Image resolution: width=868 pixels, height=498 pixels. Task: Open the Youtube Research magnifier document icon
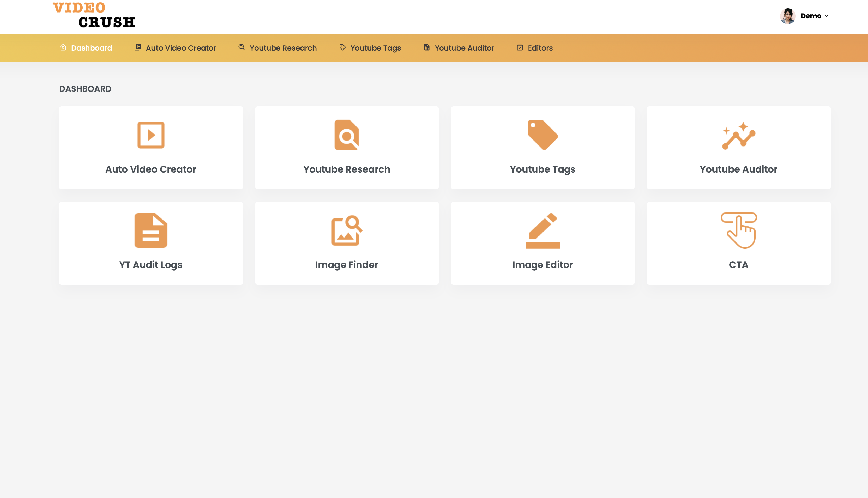point(347,135)
